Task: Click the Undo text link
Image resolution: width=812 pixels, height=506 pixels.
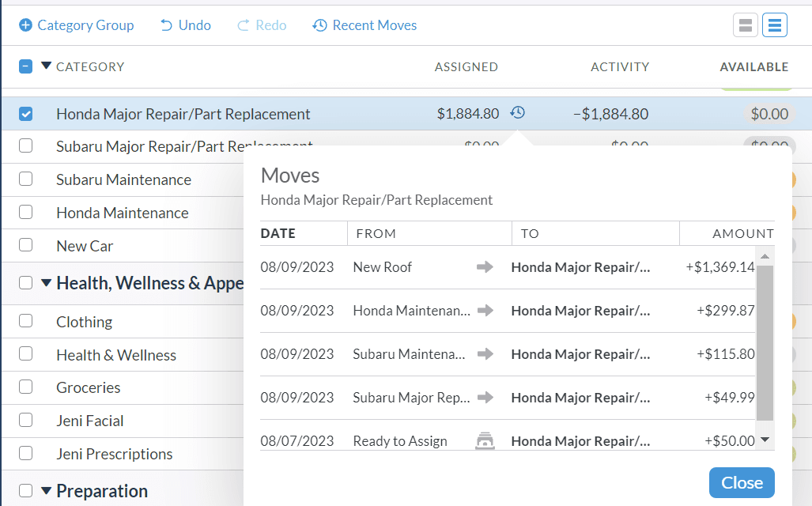Action: tap(195, 25)
